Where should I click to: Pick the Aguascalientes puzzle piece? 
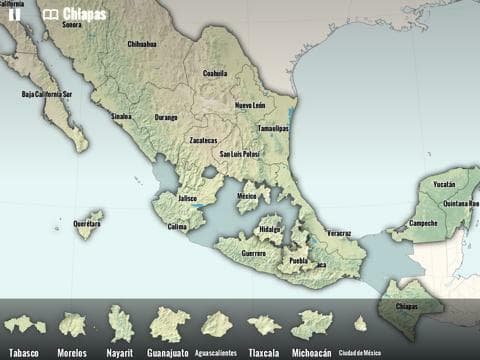tap(216, 324)
